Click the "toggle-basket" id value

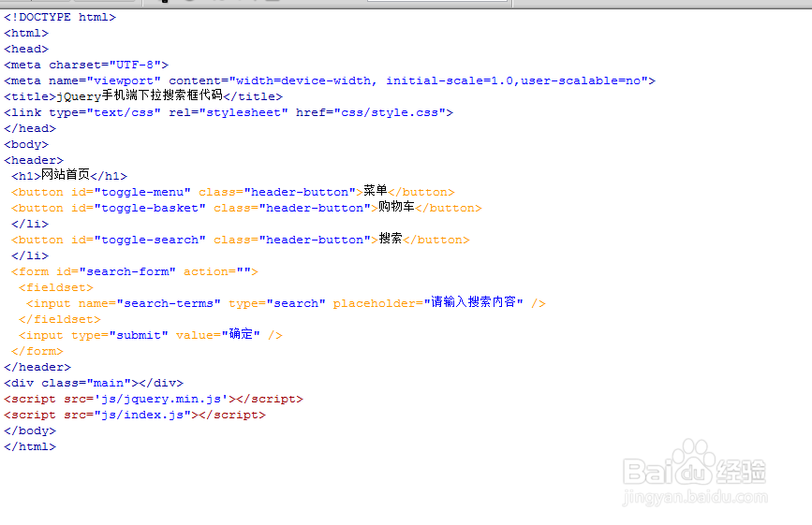click(150, 209)
